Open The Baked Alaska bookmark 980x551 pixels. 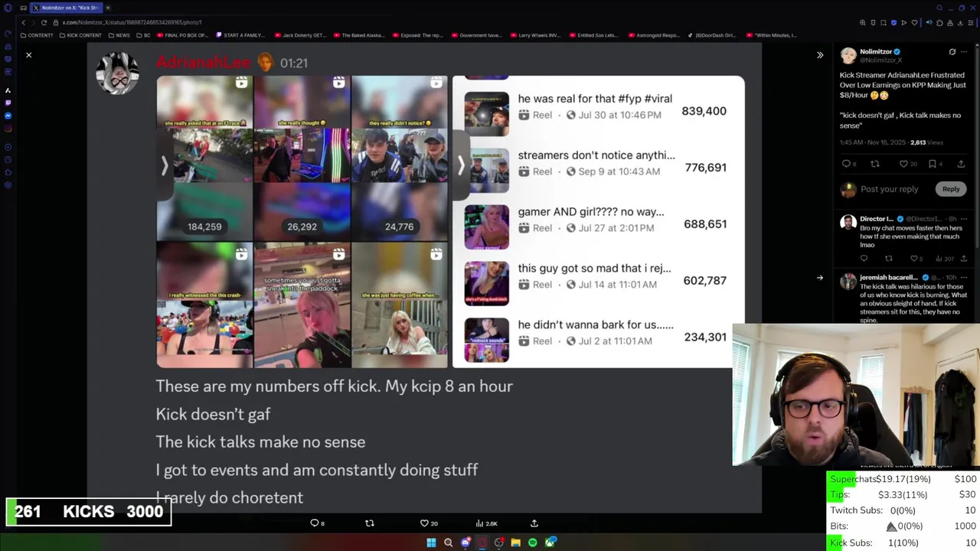[359, 35]
